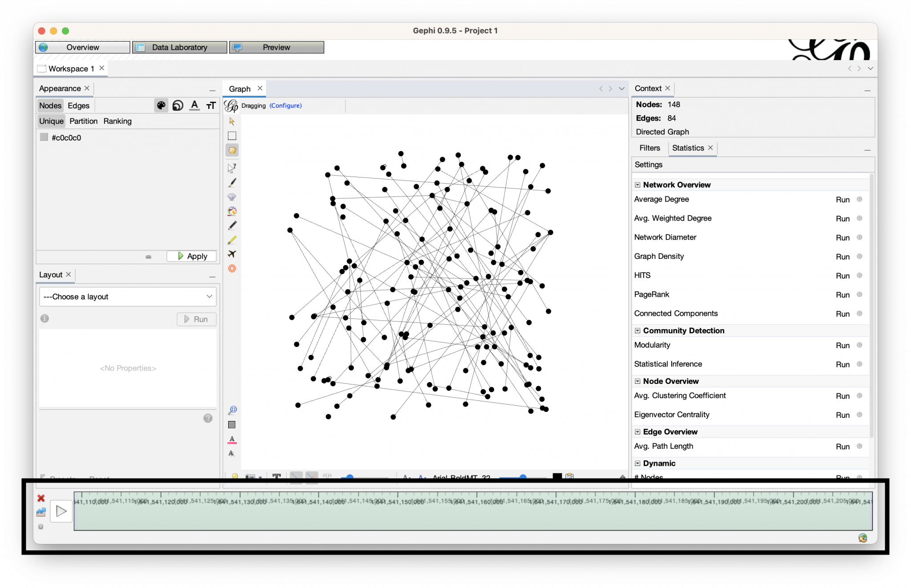Select the Shortest Path airplane tool
The image size is (911, 588).
click(232, 253)
